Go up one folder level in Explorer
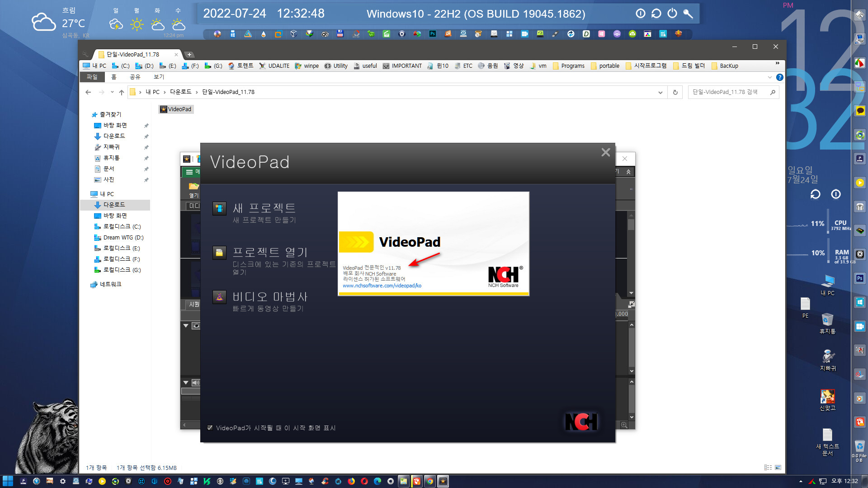Viewport: 868px width, 488px height. [x=121, y=92]
